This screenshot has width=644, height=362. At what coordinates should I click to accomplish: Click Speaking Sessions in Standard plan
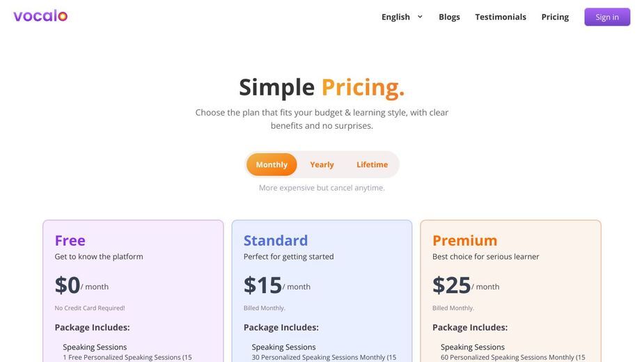tap(284, 347)
